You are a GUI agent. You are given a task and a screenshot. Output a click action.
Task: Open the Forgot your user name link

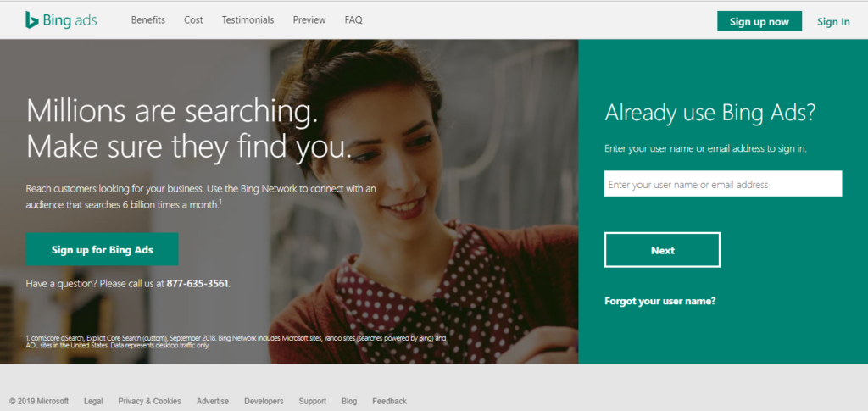(659, 301)
